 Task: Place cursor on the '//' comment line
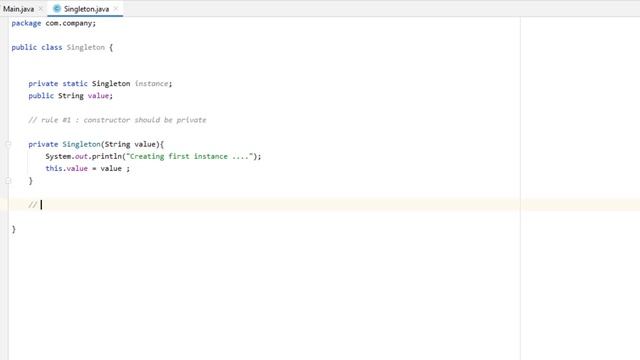tap(33, 204)
